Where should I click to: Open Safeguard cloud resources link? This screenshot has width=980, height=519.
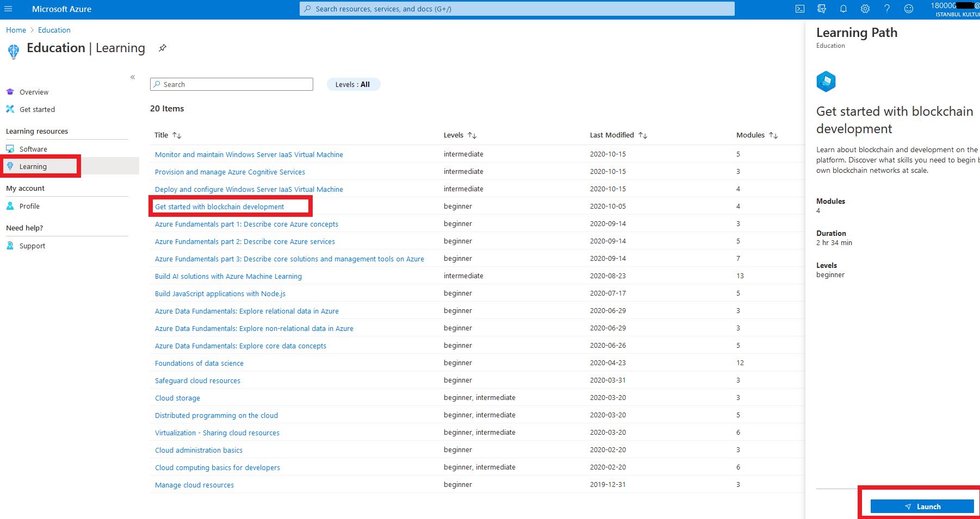[x=197, y=380]
